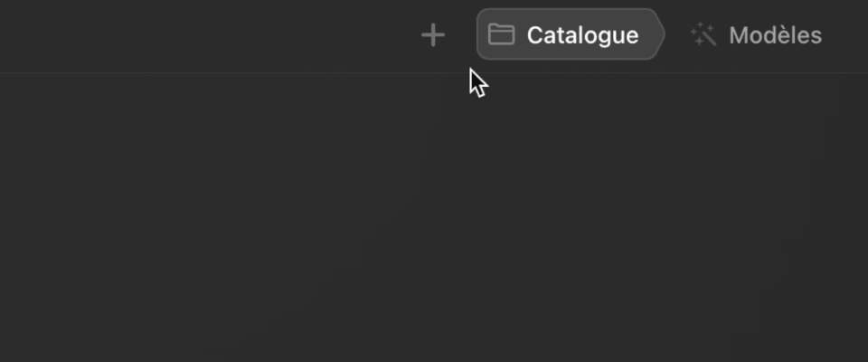Click the plus icon to add new
The height and width of the screenshot is (362, 868).
pos(433,35)
